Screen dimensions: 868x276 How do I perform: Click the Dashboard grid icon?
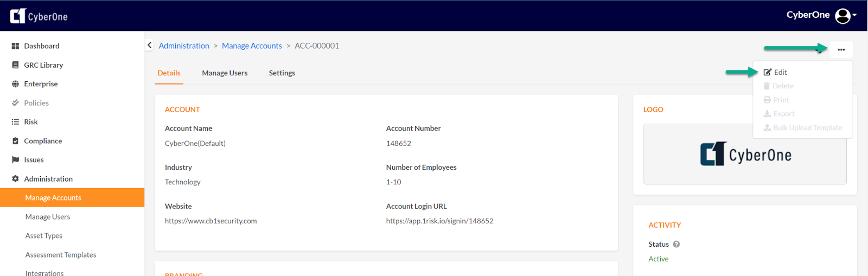click(15, 46)
